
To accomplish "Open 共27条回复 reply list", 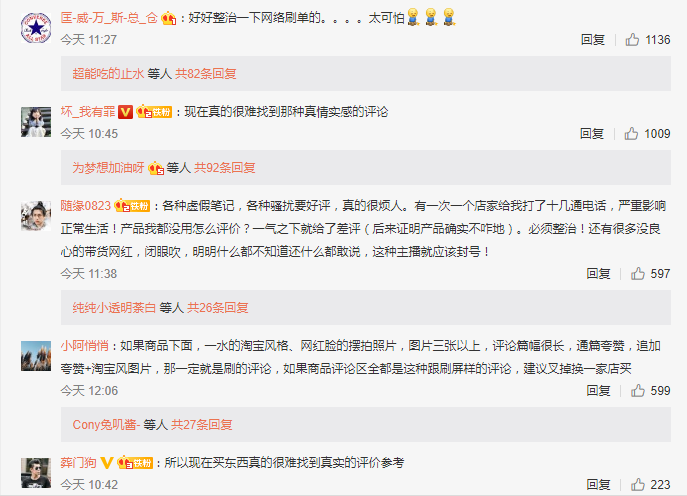I will 202,425.
